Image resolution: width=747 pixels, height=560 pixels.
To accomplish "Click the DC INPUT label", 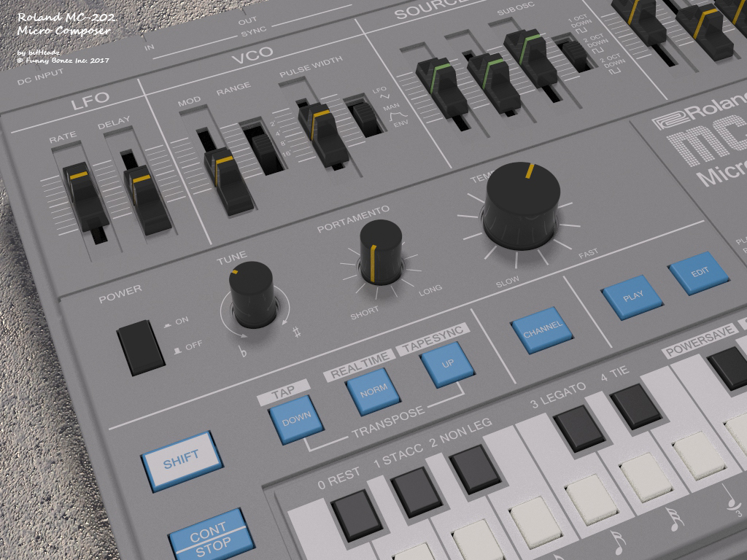I will 40,77.
